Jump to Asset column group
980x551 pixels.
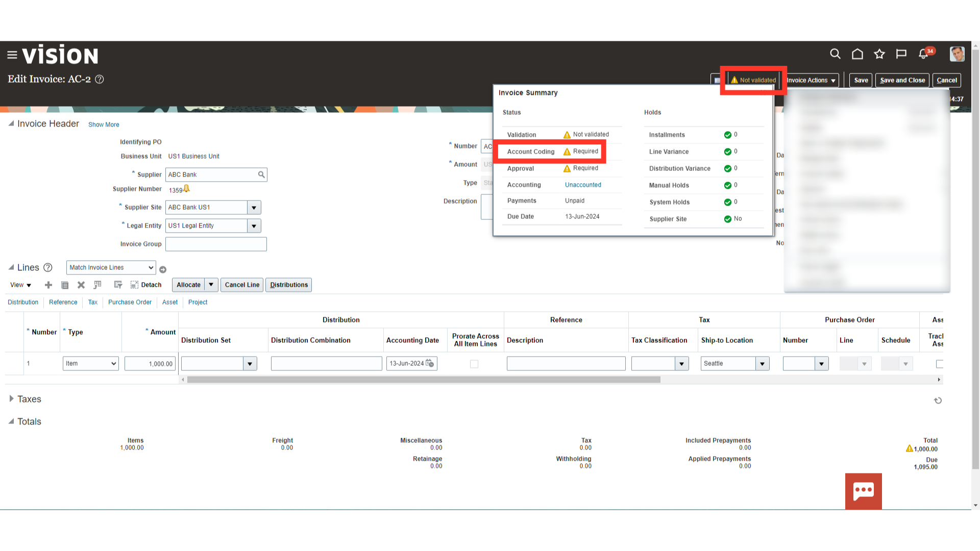[x=170, y=302]
